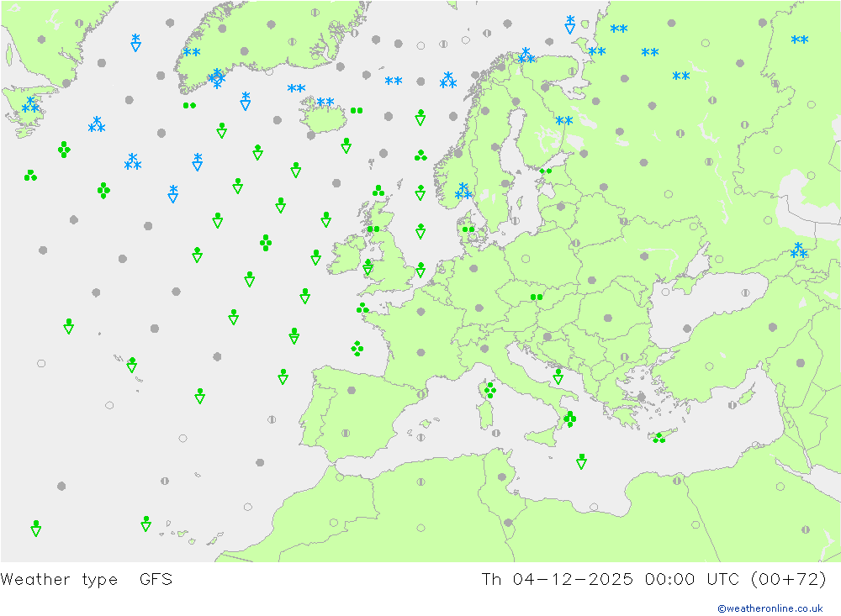Click the snow shower symbol in southern Greenland
Image resolution: width=841 pixels, height=616 pixels.
[x=217, y=78]
